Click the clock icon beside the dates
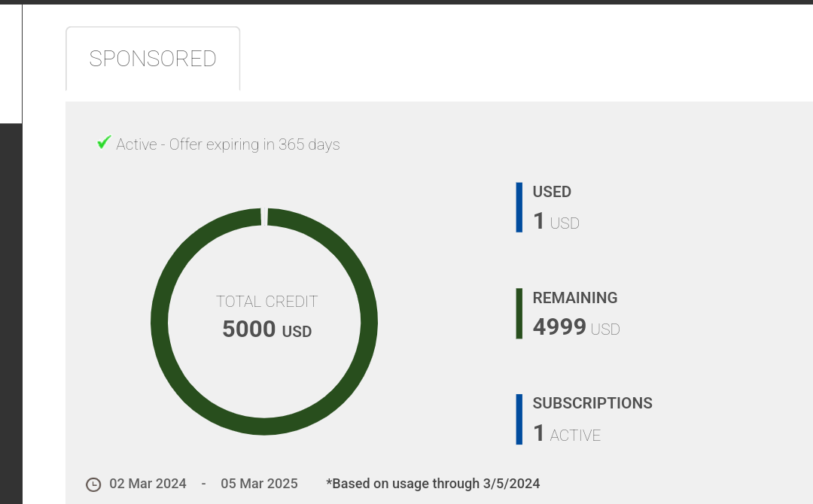Viewport: 813px width, 504px height. tap(93, 484)
